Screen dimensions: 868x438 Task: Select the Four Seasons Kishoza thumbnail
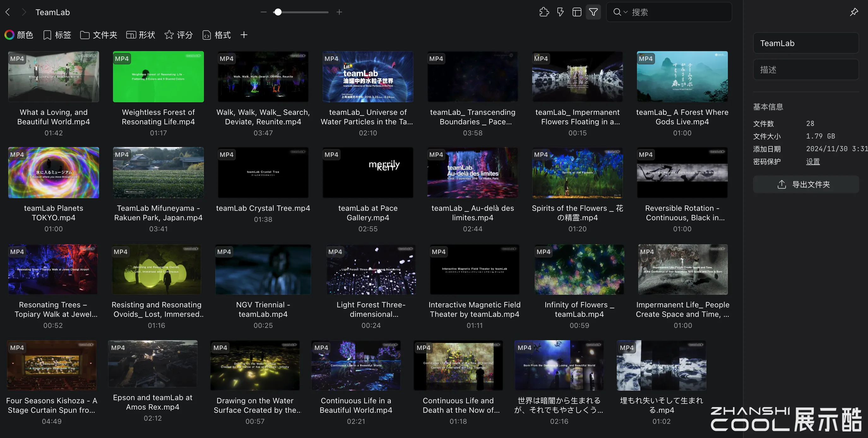(52, 365)
